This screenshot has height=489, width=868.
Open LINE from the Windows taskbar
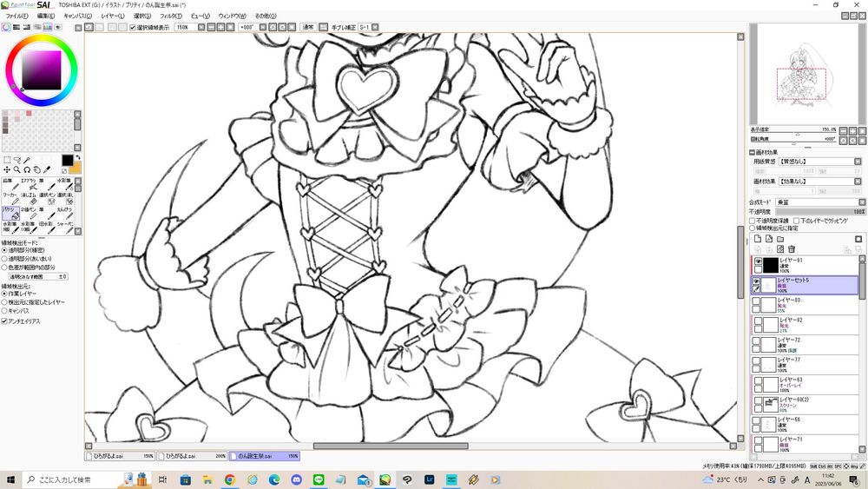319,479
